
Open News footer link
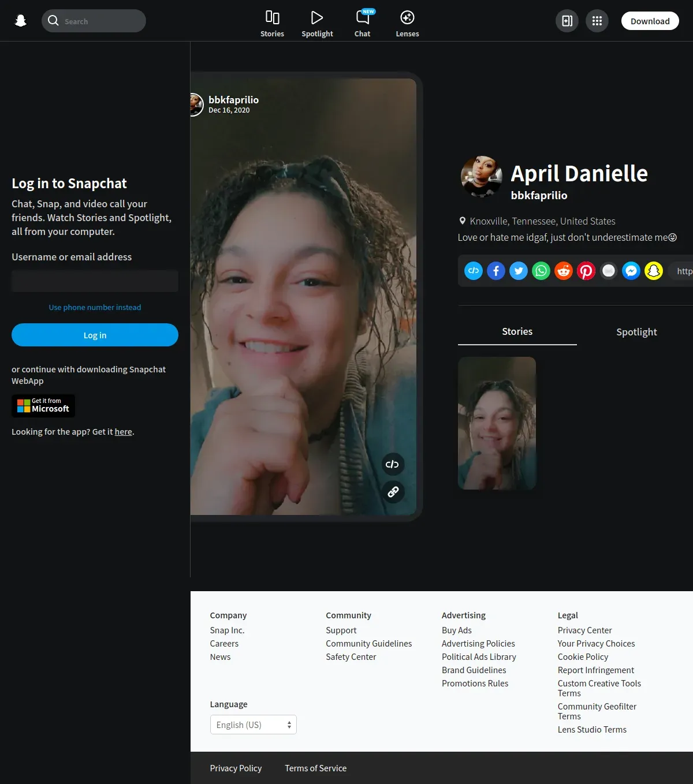click(220, 657)
